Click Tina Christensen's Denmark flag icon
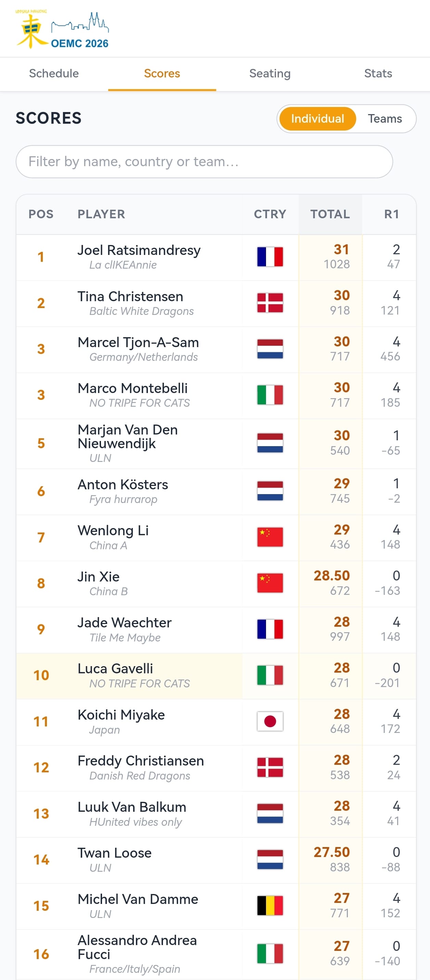Viewport: 430px width, 980px height. pyautogui.click(x=270, y=303)
